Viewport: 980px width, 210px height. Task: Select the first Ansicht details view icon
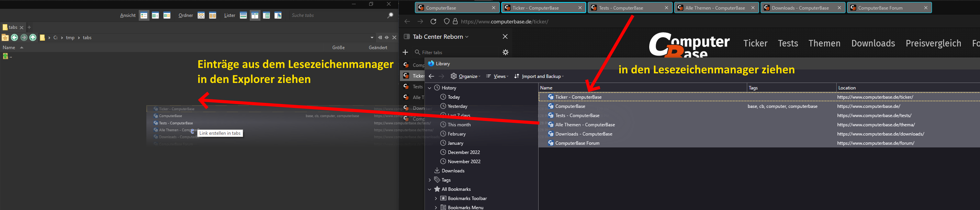[144, 16]
